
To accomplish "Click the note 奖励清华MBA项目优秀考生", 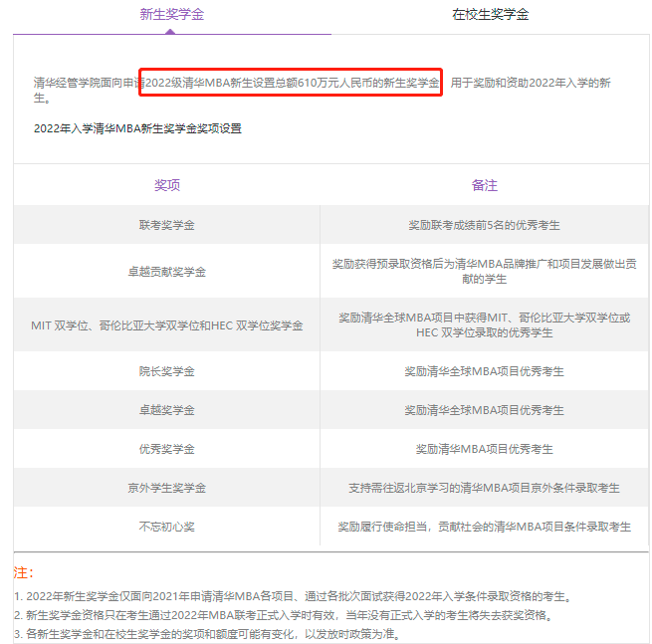I will tap(485, 449).
